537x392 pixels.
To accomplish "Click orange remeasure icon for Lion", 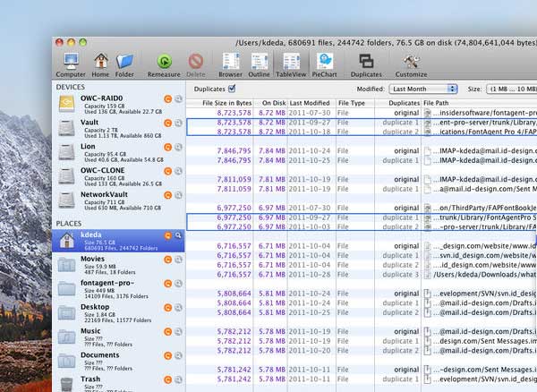I will [x=168, y=147].
